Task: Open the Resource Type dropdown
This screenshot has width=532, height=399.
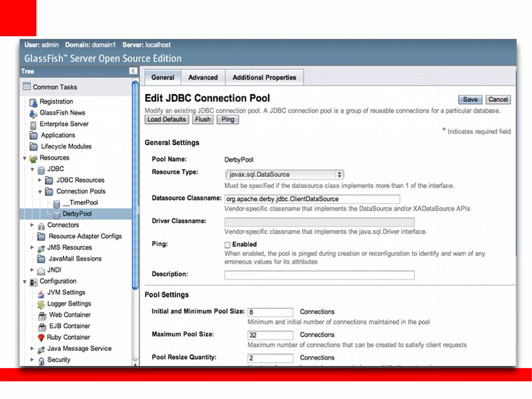Action: click(x=284, y=174)
